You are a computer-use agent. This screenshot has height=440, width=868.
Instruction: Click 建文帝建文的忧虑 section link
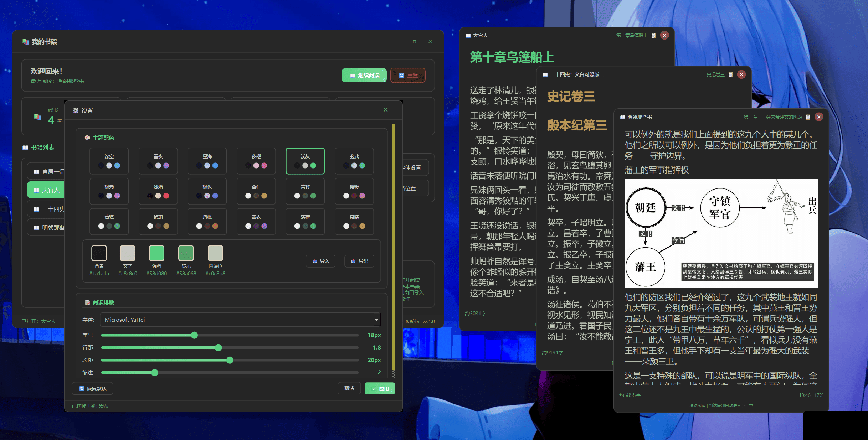784,117
